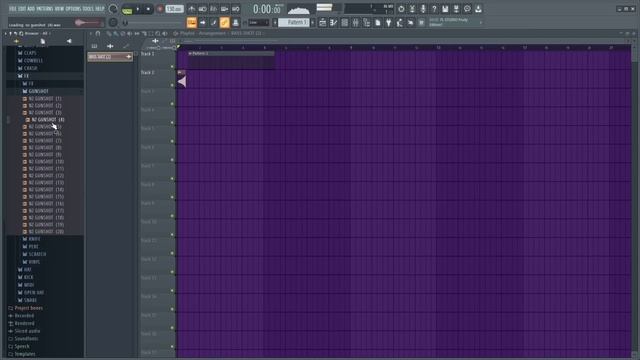Image resolution: width=640 pixels, height=360 pixels.
Task: Click the time display 0:00:00
Action: (267, 9)
